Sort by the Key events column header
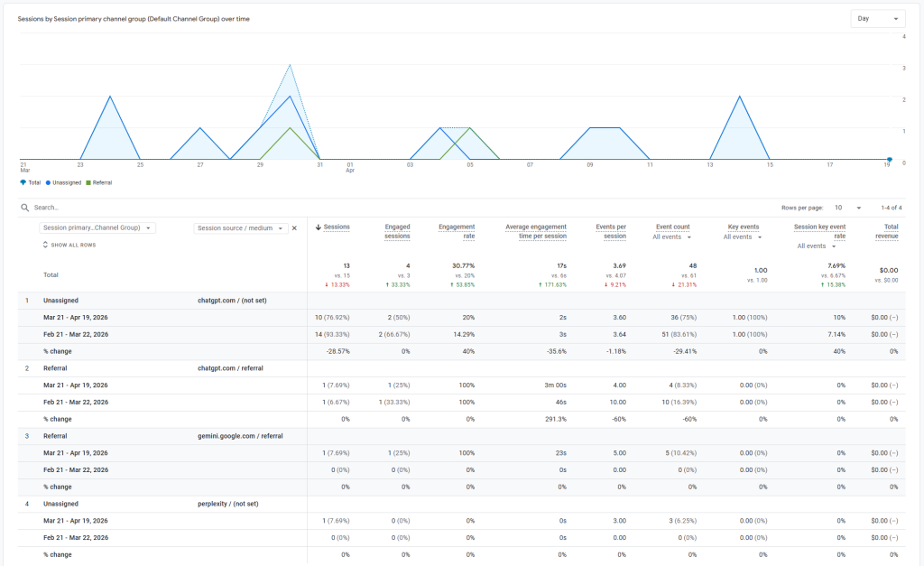924x566 pixels. click(x=744, y=227)
